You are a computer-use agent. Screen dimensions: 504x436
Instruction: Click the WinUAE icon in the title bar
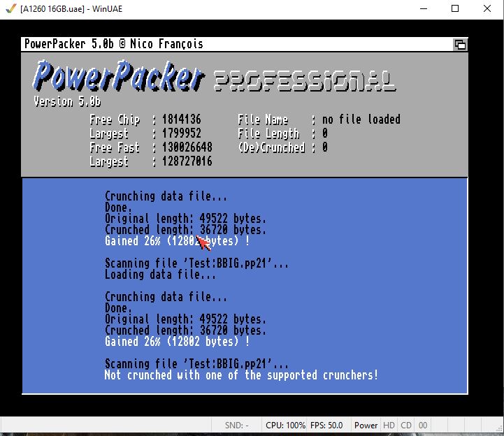coord(10,8)
